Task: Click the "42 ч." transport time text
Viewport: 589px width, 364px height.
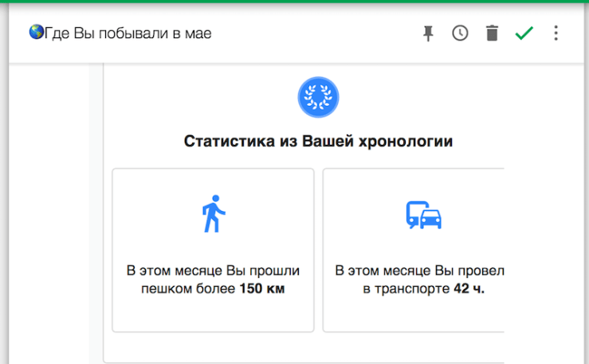Action: point(469,288)
